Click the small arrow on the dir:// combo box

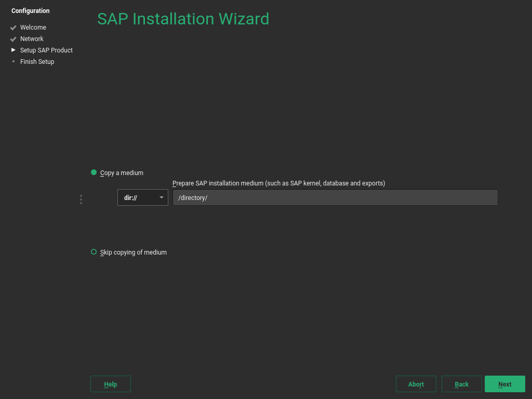click(x=162, y=197)
